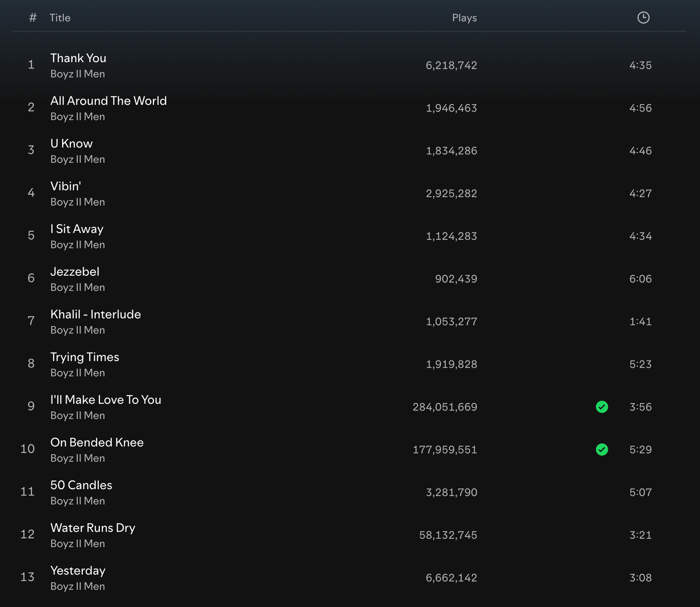The width and height of the screenshot is (700, 607).
Task: Click duration 6:06 of Jezzebel
Action: pos(641,279)
